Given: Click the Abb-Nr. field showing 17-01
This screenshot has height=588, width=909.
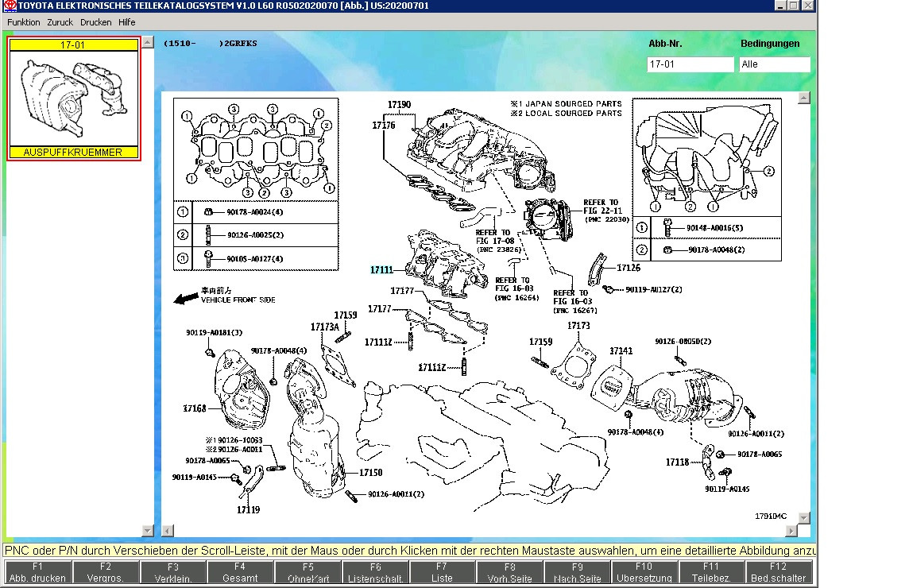Looking at the screenshot, I should pyautogui.click(x=690, y=64).
